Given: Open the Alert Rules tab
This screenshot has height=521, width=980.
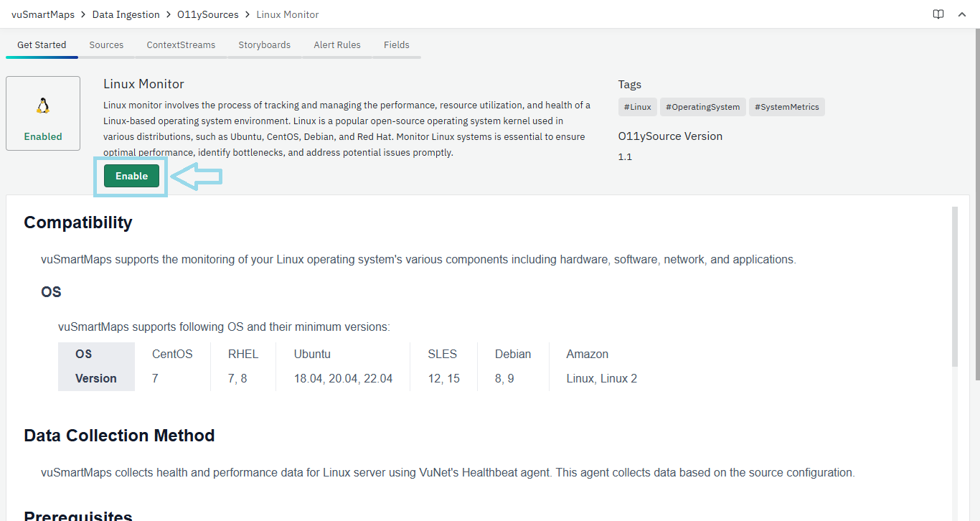Looking at the screenshot, I should [x=337, y=44].
